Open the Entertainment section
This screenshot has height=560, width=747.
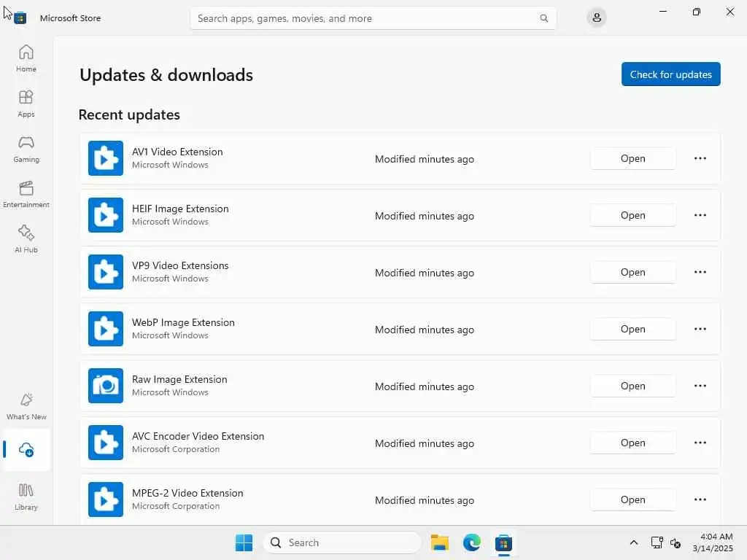tap(26, 194)
